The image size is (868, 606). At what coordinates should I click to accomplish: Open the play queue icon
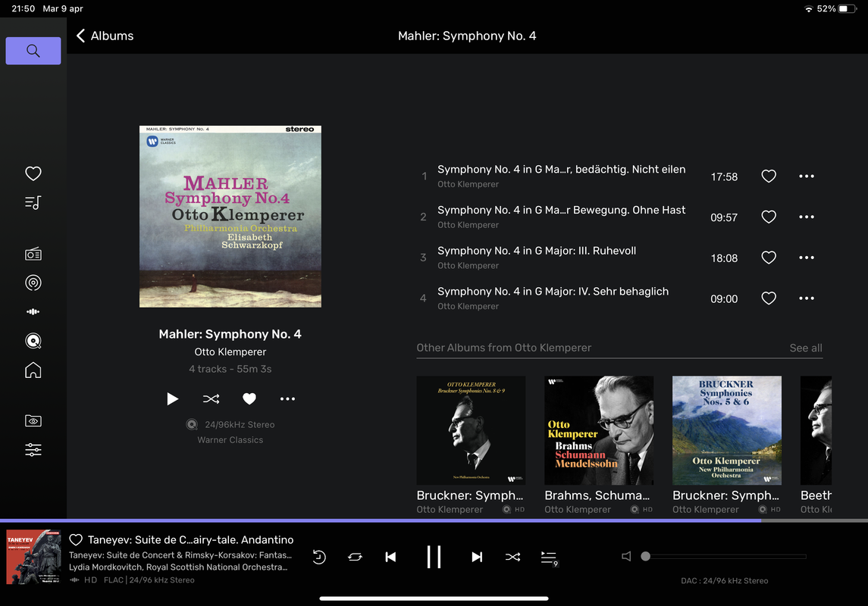click(x=549, y=558)
